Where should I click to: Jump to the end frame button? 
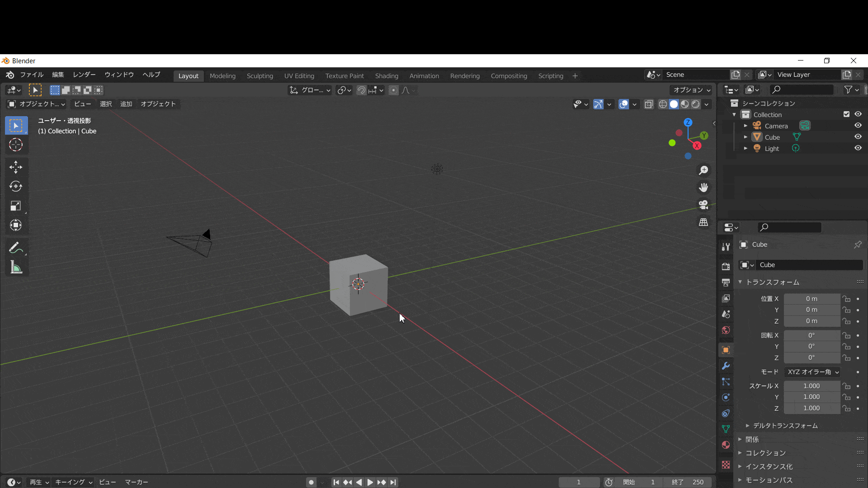[393, 482]
